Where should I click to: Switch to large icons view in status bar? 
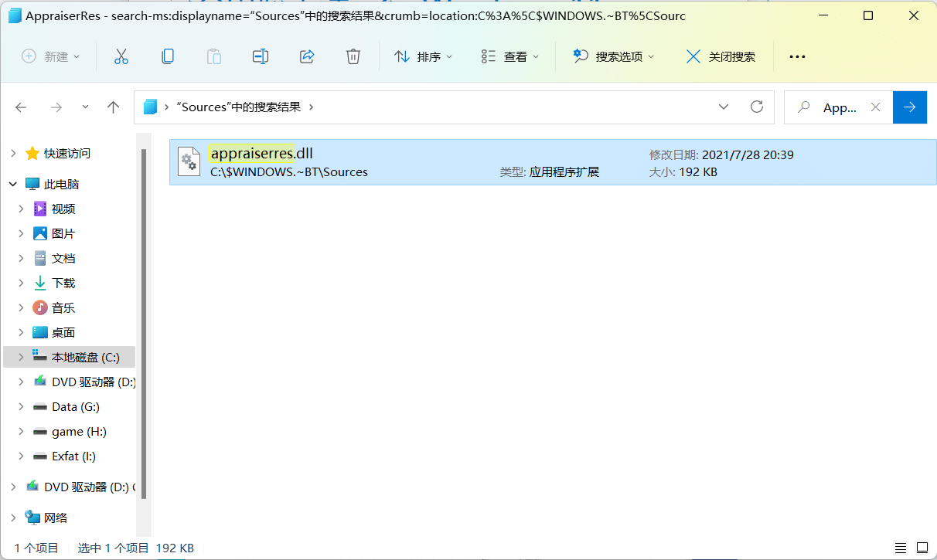922,548
